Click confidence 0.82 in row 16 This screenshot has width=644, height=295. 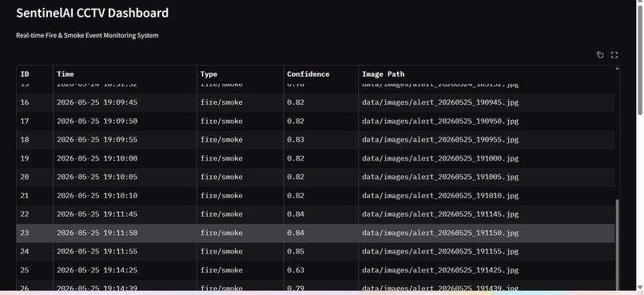click(x=320, y=102)
